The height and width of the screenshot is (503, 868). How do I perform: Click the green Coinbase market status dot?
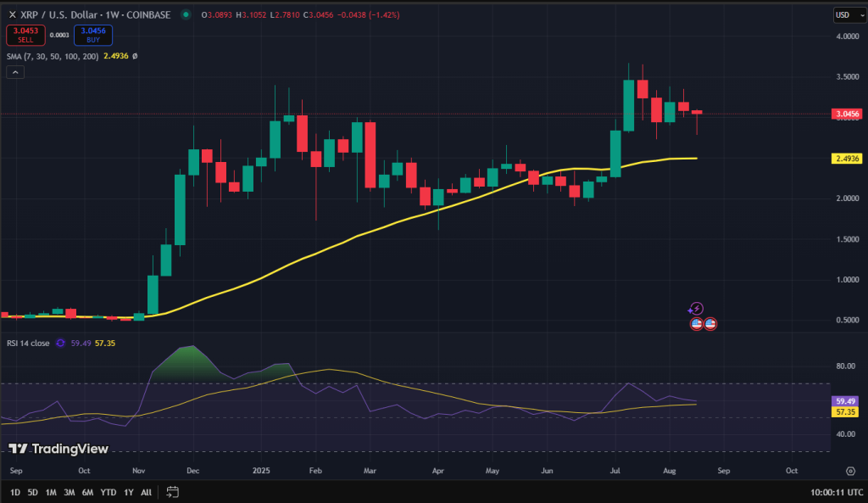coord(186,14)
